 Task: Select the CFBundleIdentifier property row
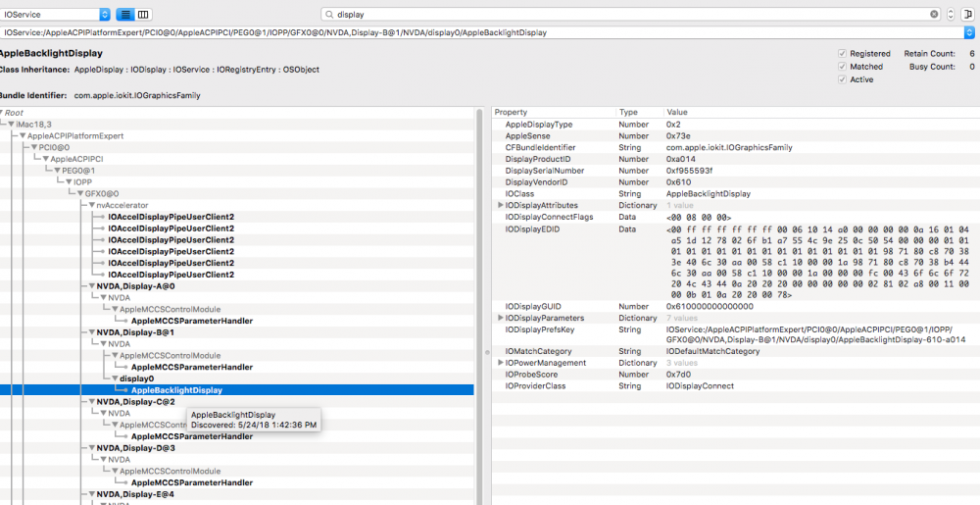(x=736, y=147)
